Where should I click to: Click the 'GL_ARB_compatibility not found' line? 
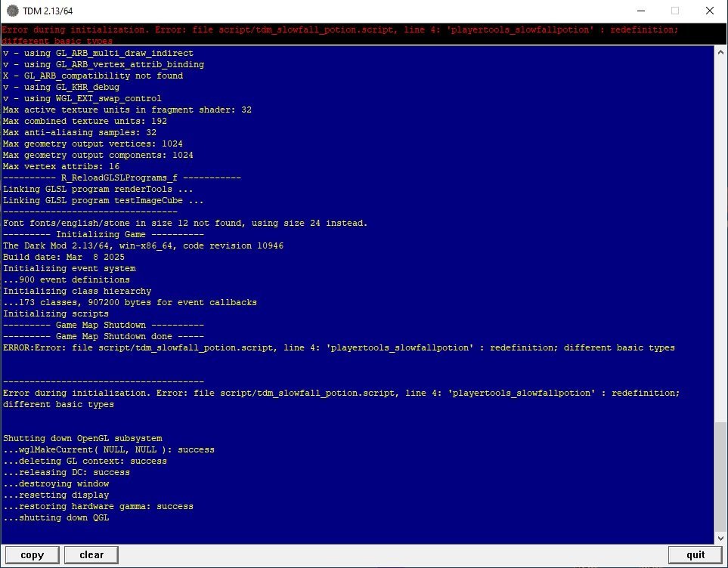[x=93, y=76]
